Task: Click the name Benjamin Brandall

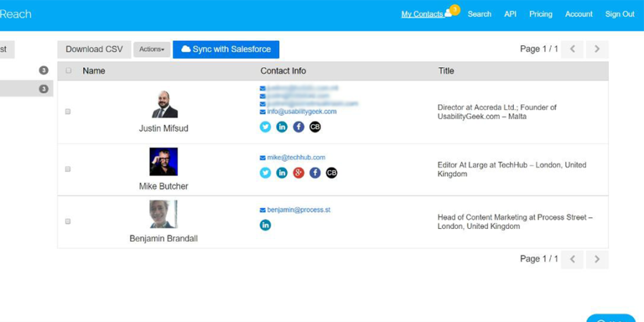Action: pyautogui.click(x=163, y=238)
